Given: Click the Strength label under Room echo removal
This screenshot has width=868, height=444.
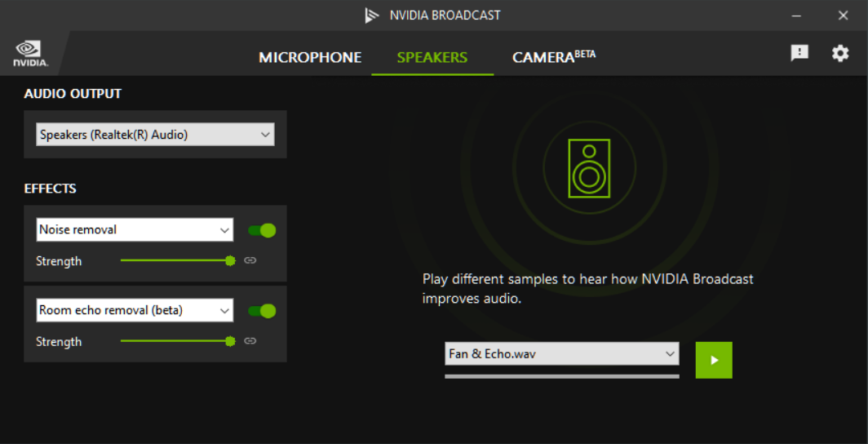Looking at the screenshot, I should click(59, 342).
